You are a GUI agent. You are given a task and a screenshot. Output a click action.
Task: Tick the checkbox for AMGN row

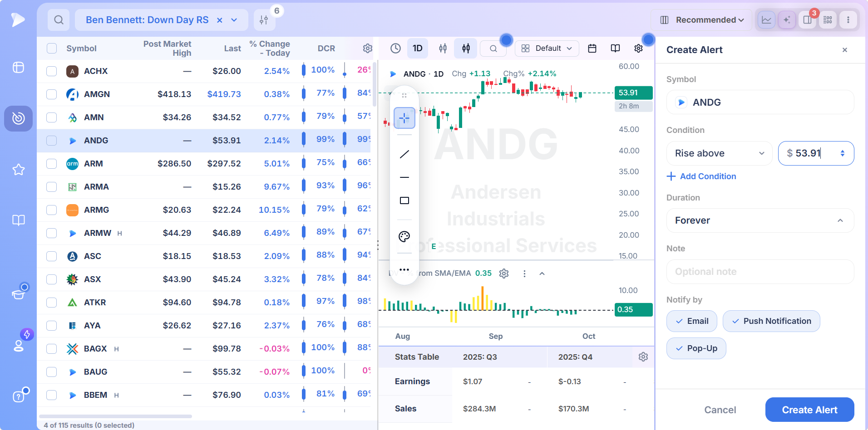(52, 94)
